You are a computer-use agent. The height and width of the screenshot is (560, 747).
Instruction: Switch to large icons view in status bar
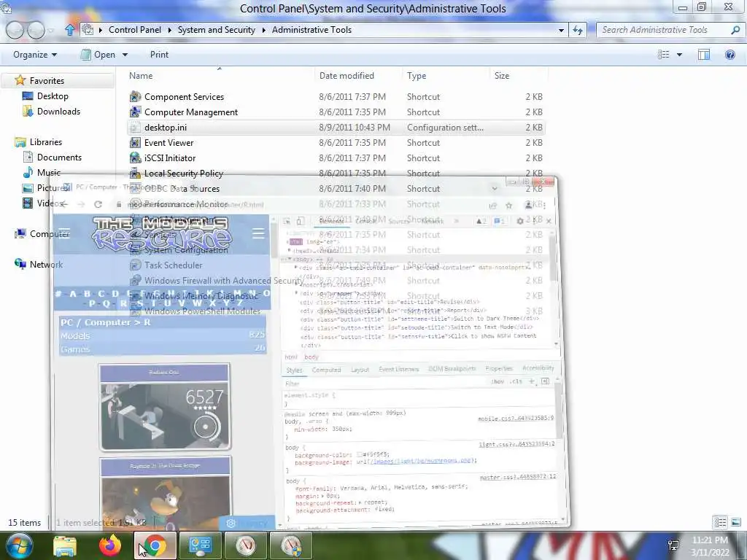pyautogui.click(x=736, y=522)
